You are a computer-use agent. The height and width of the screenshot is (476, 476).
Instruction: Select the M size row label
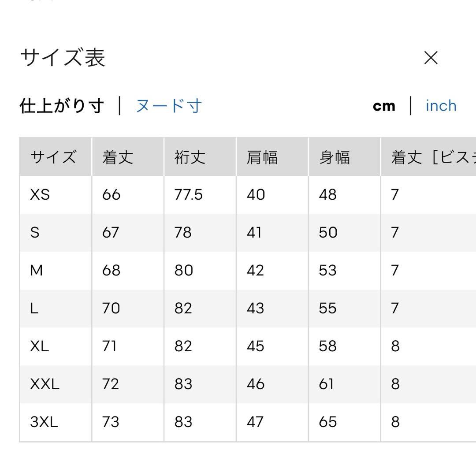pyautogui.click(x=37, y=271)
